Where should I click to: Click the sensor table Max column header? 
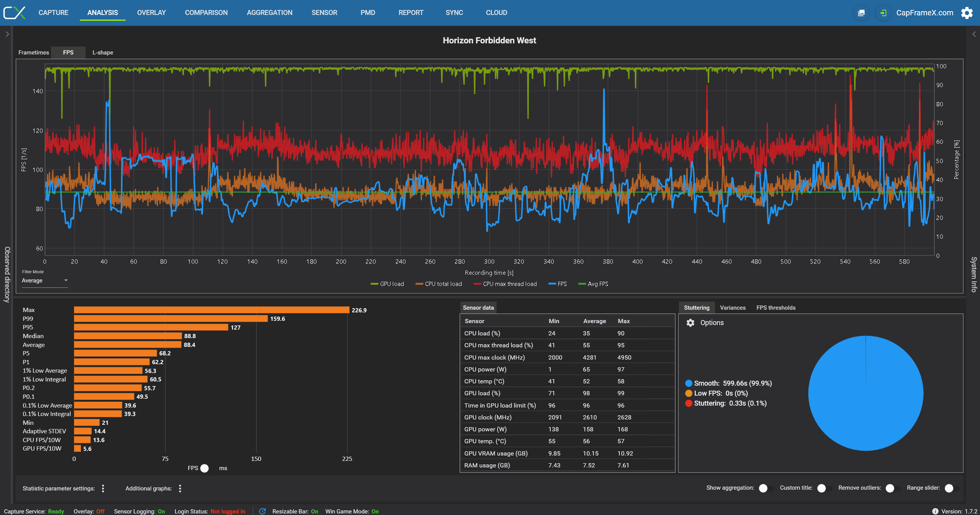coord(624,321)
